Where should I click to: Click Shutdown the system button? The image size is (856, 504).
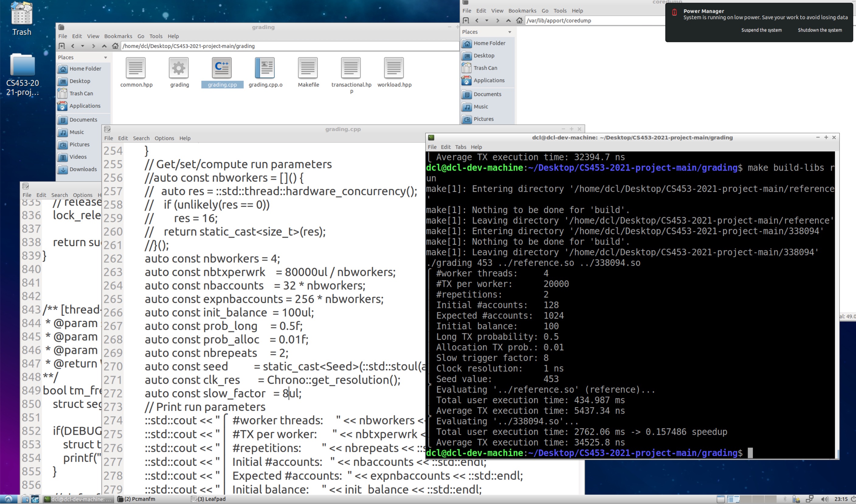[x=820, y=30]
